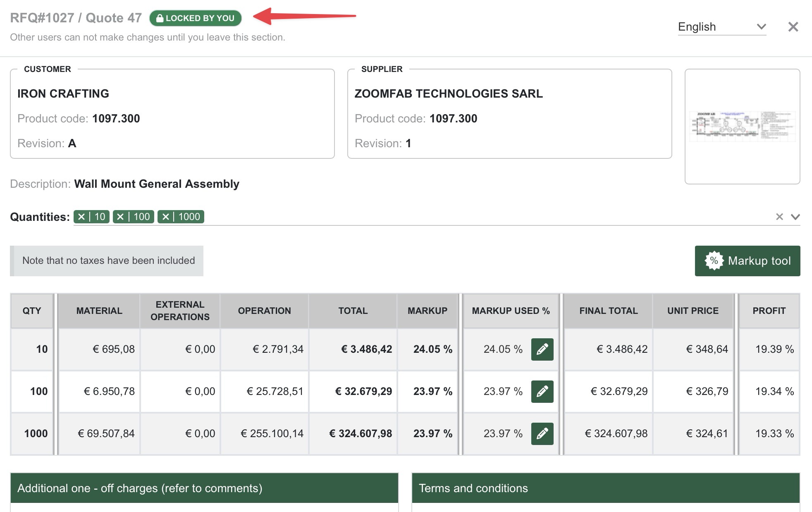The image size is (812, 512).
Task: Edit markup used for quantity 10 row
Action: point(542,349)
